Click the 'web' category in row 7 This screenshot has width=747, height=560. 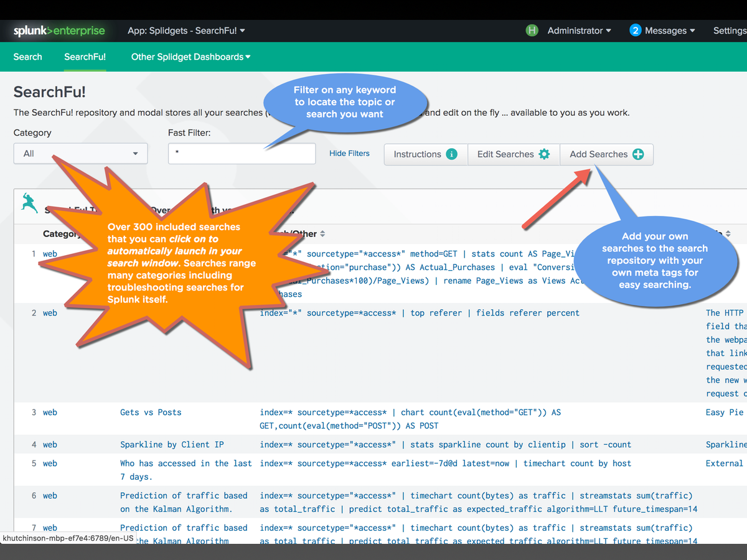click(x=50, y=528)
